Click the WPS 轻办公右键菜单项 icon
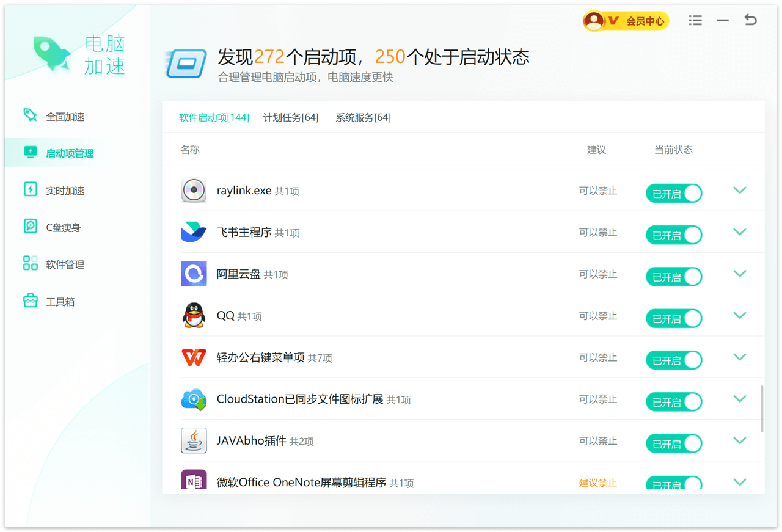Screen dimensions: 782x532 pos(194,357)
